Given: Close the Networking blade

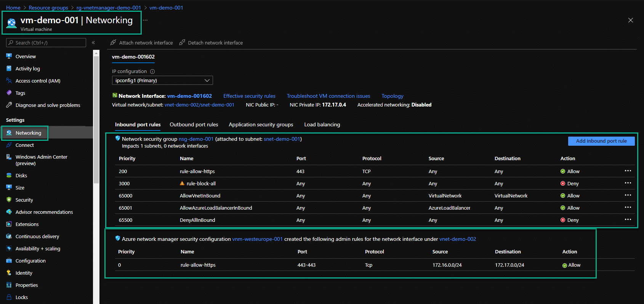Looking at the screenshot, I should coord(631,20).
